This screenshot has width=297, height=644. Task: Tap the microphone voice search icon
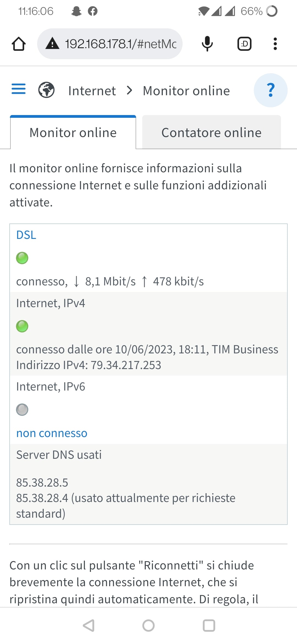(207, 44)
